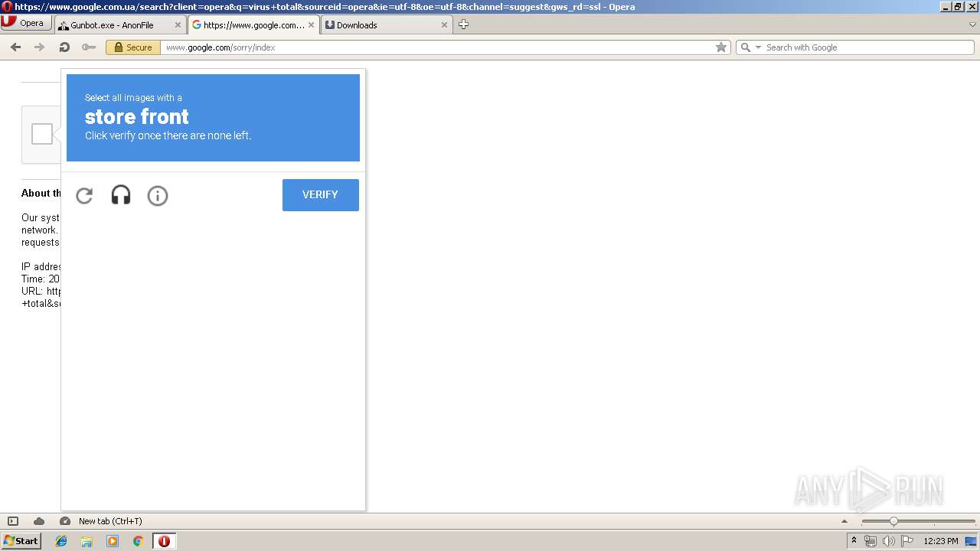Image resolution: width=980 pixels, height=551 pixels.
Task: Close the Gunbot.exe - AnonFile tab
Action: [178, 25]
